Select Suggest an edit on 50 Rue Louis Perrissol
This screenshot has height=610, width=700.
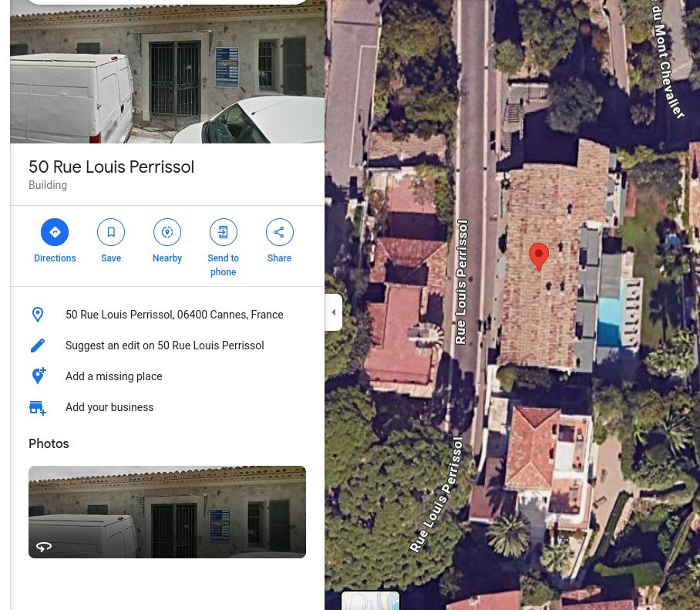165,345
